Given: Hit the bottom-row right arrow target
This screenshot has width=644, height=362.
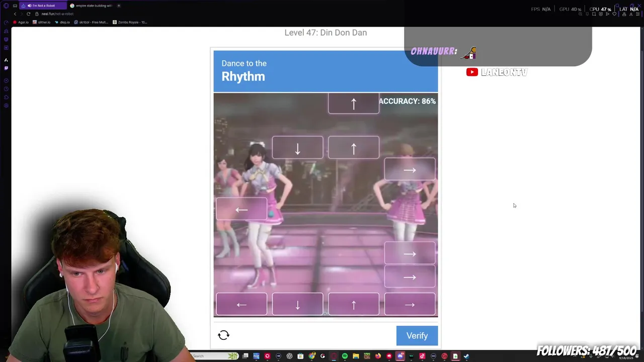Looking at the screenshot, I should (410, 304).
